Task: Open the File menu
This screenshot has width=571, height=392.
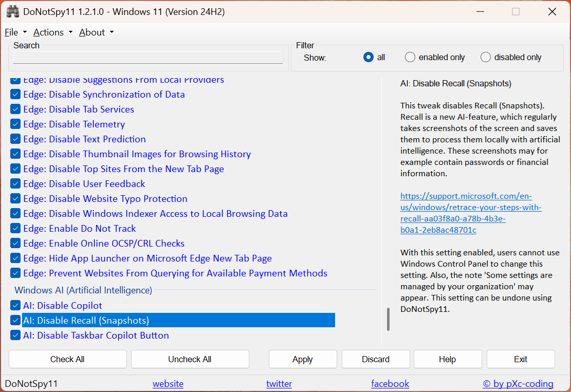Action: point(15,32)
